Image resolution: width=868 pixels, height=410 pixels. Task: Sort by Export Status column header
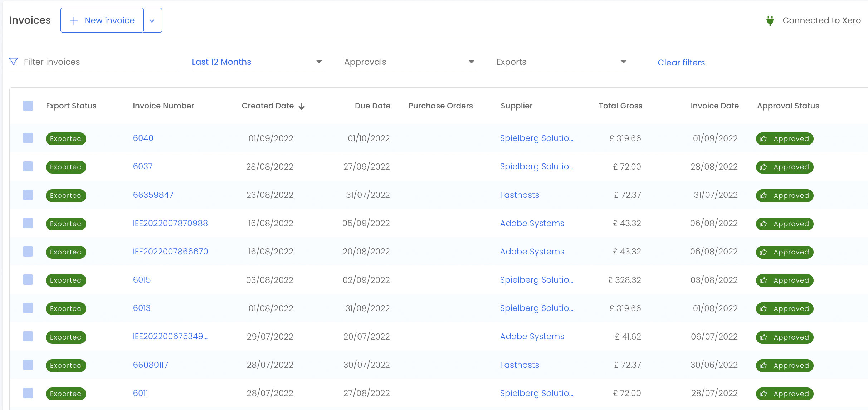coord(71,106)
